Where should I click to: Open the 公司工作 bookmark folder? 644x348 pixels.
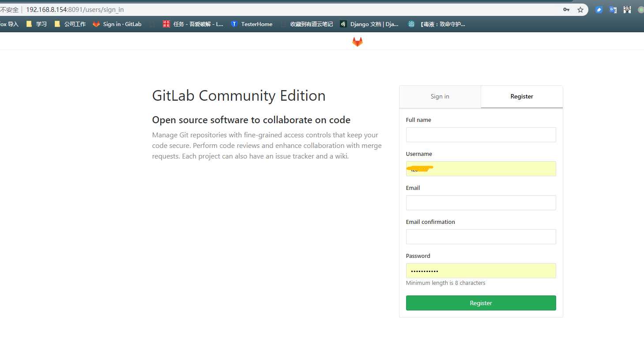(x=70, y=24)
